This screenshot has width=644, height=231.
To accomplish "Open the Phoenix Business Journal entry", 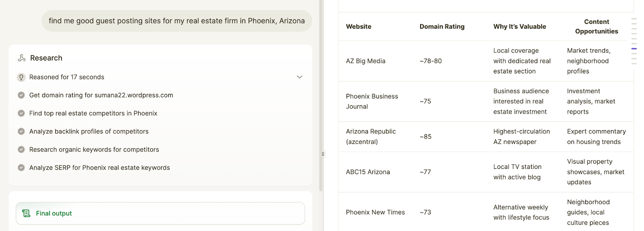I will tap(372, 101).
